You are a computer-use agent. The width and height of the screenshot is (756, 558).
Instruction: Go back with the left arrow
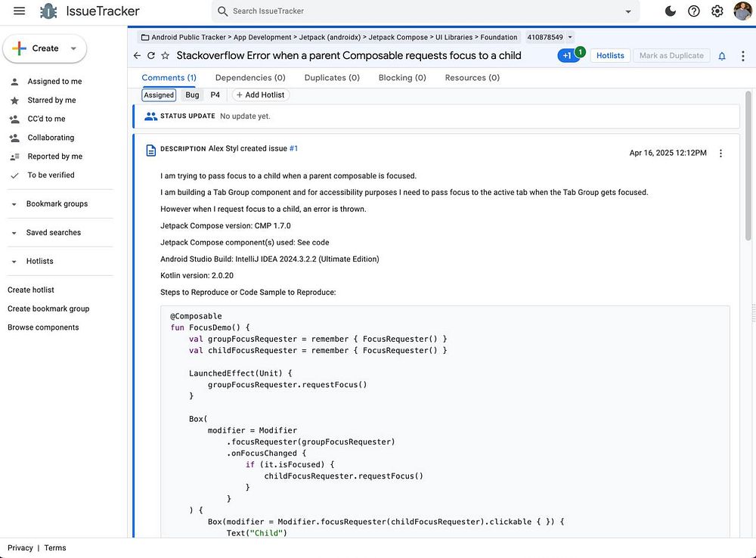pyautogui.click(x=137, y=56)
